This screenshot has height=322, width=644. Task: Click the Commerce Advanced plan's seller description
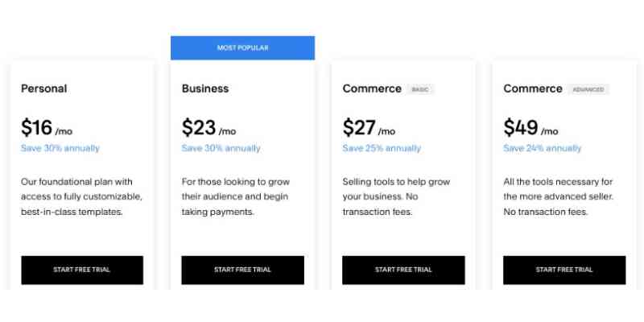coord(558,196)
